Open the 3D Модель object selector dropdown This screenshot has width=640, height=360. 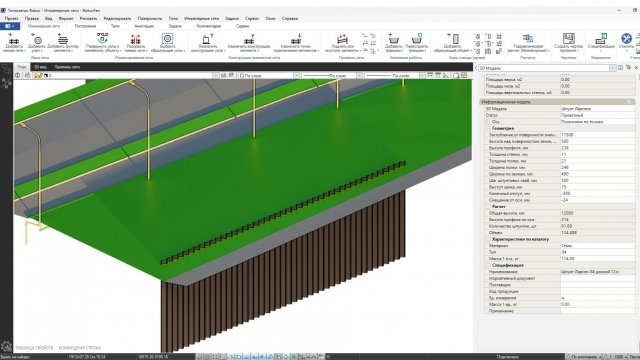[x=613, y=68]
